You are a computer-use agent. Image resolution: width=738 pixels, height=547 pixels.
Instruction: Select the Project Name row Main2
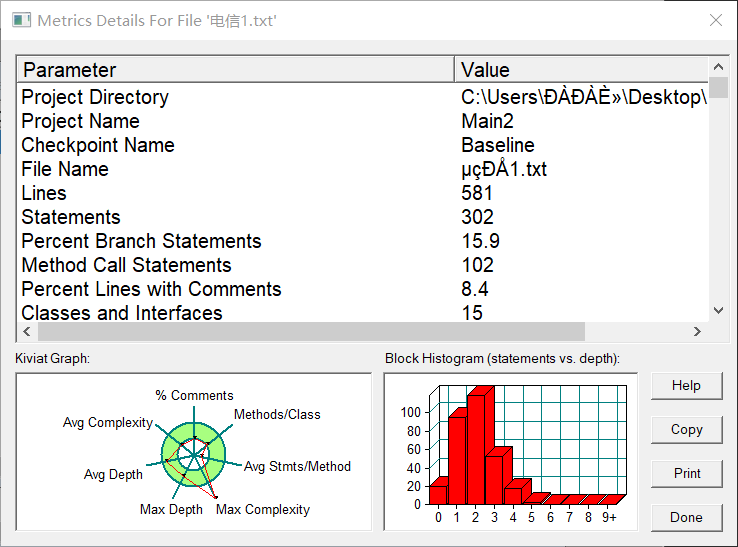coord(362,121)
